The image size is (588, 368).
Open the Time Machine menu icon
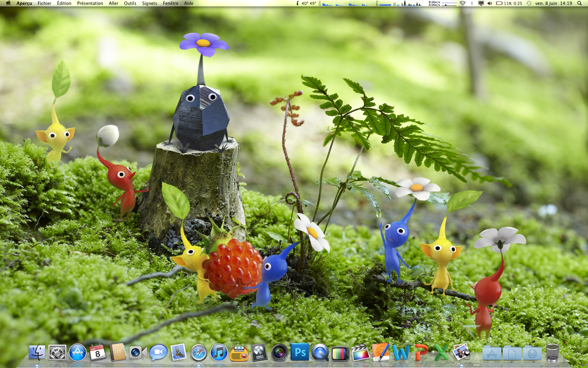[529, 3]
